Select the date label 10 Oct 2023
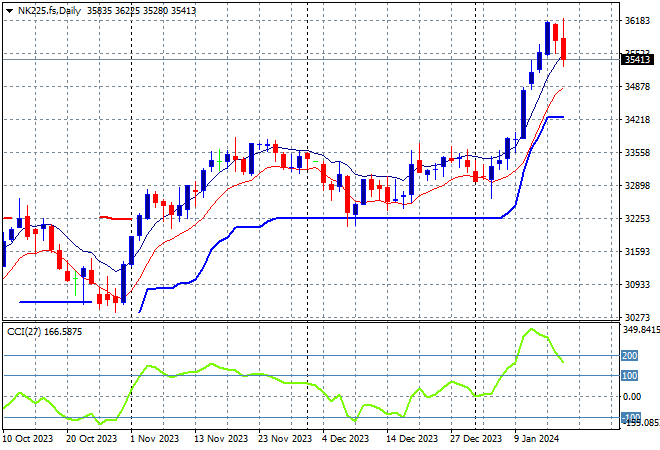 click(x=28, y=439)
